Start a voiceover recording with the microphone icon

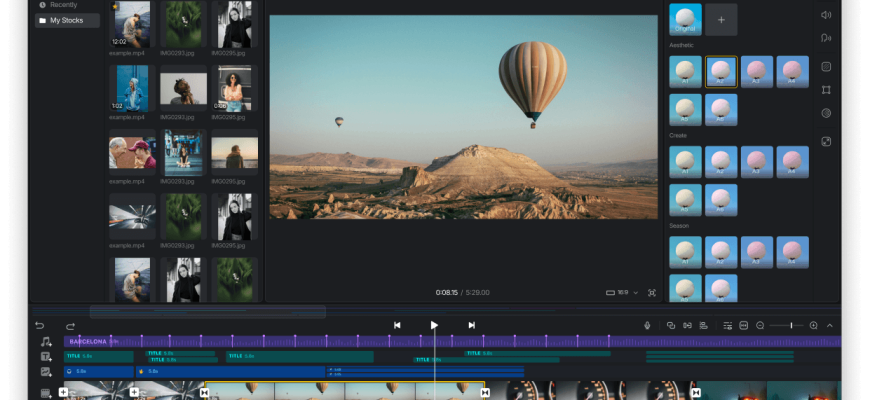tap(647, 326)
